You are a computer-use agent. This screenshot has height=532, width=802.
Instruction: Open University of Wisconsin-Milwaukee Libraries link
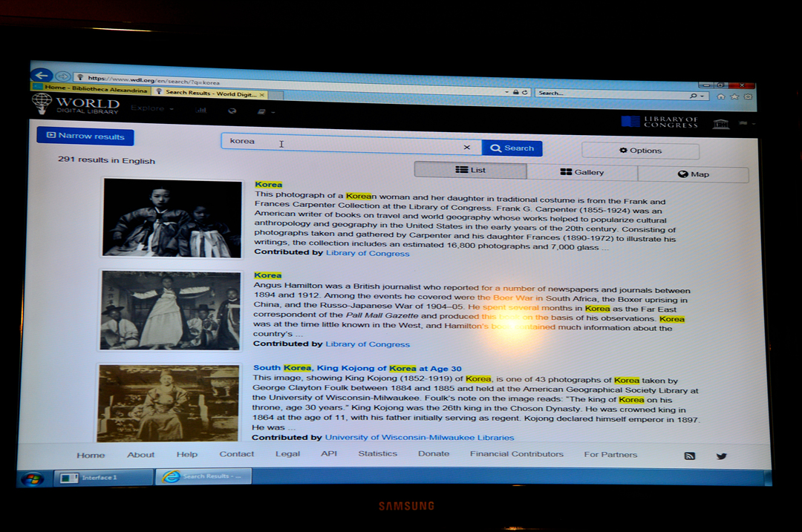pos(420,438)
